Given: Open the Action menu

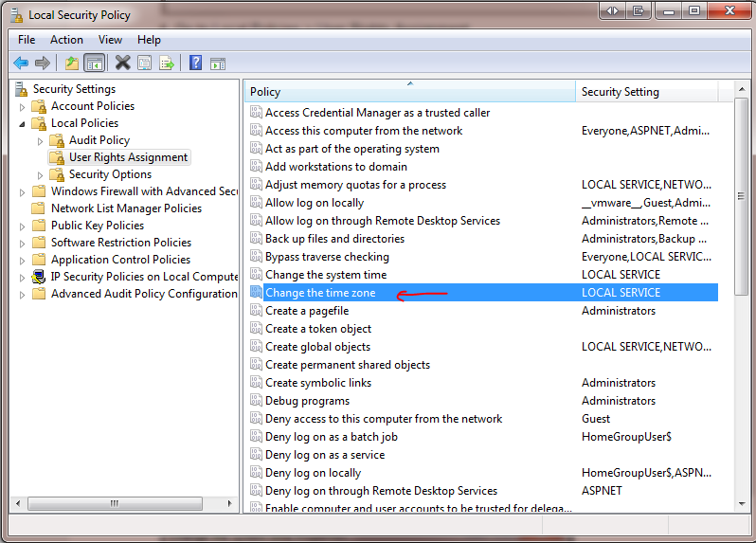Looking at the screenshot, I should pos(66,40).
